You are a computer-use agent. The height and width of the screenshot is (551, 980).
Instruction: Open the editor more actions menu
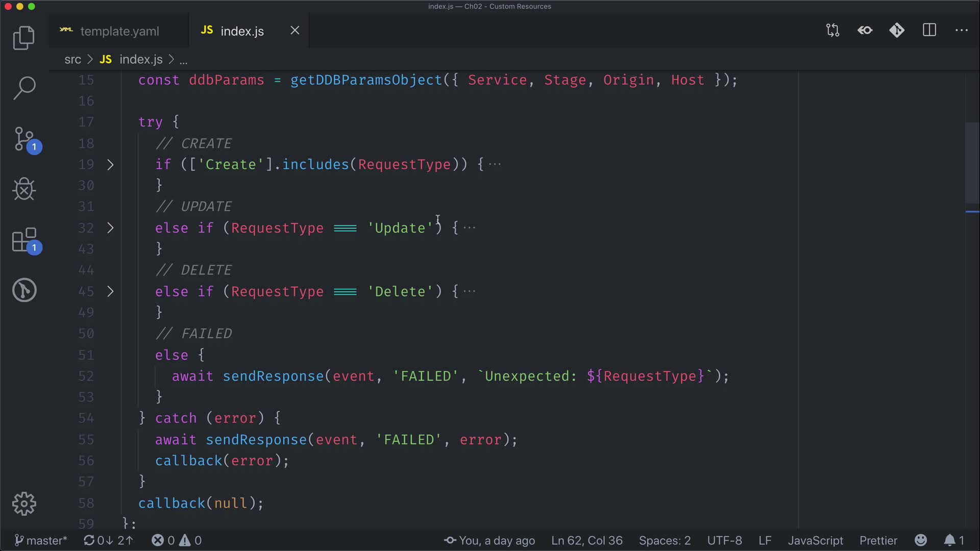point(961,31)
